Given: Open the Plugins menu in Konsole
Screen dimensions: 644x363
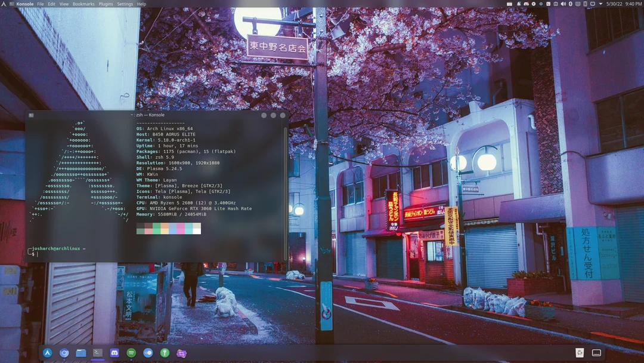Looking at the screenshot, I should point(106,4).
